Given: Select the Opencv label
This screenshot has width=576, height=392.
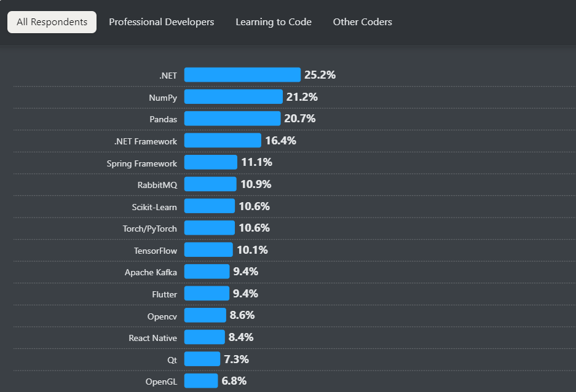Looking at the screenshot, I should tap(162, 316).
